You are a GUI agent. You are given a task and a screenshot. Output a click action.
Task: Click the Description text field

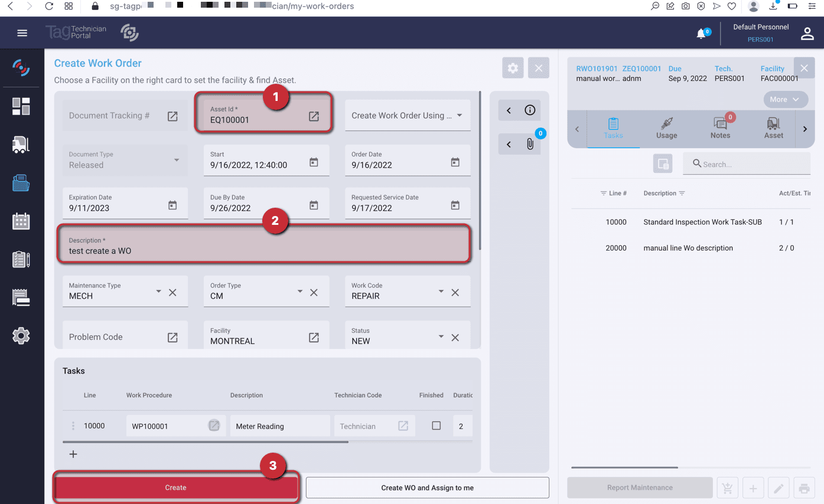pyautogui.click(x=263, y=246)
